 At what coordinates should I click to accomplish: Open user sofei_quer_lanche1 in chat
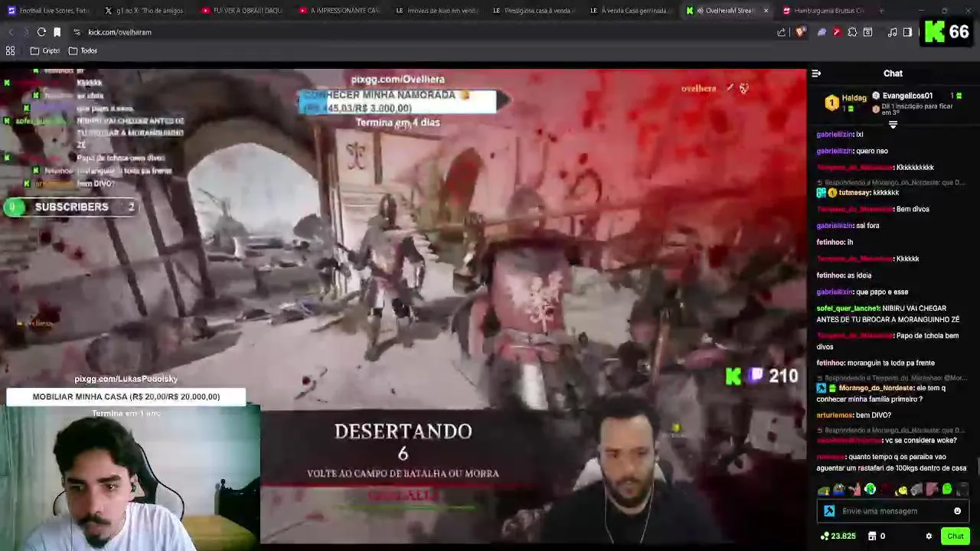[848, 308]
